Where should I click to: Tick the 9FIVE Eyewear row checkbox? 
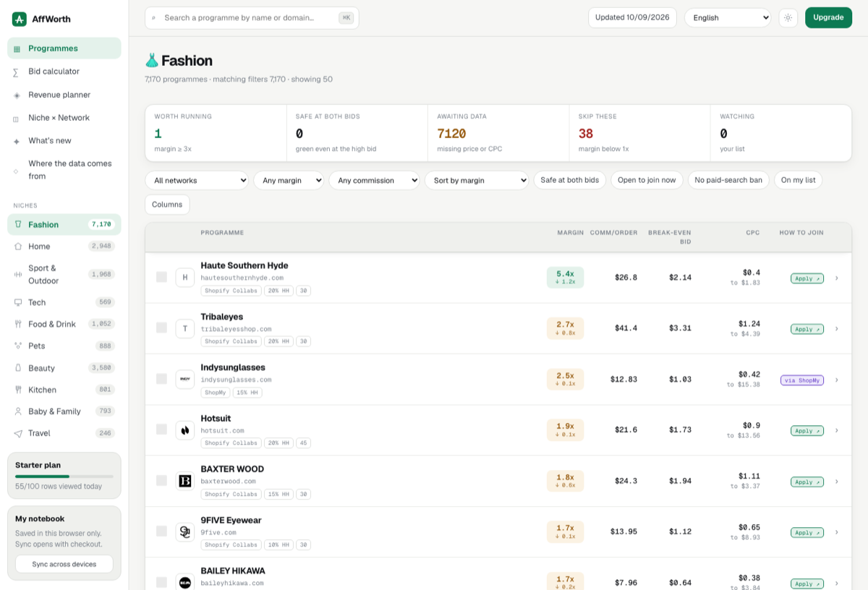coord(161,531)
